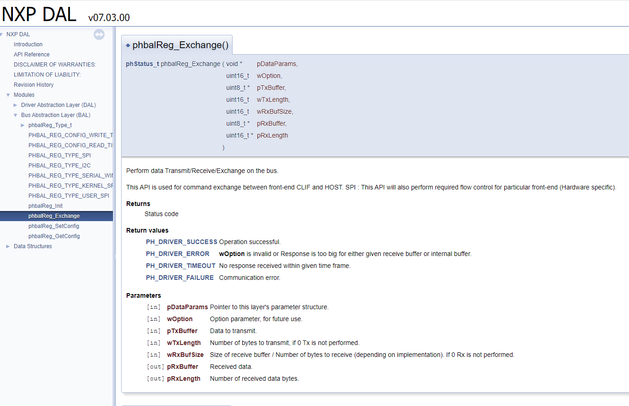The width and height of the screenshot is (629, 406).
Task: Open PHBAL_REG_CONFIG_READ_TI entry
Action: point(71,145)
